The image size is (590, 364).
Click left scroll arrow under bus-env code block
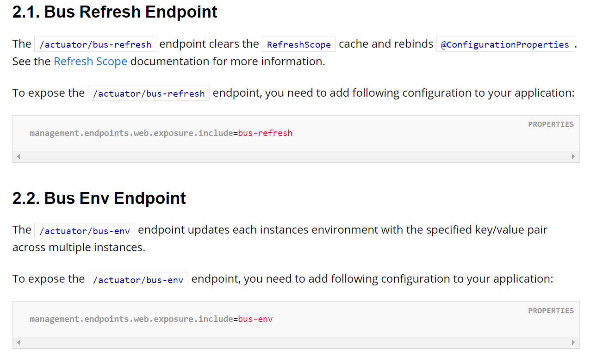19,343
